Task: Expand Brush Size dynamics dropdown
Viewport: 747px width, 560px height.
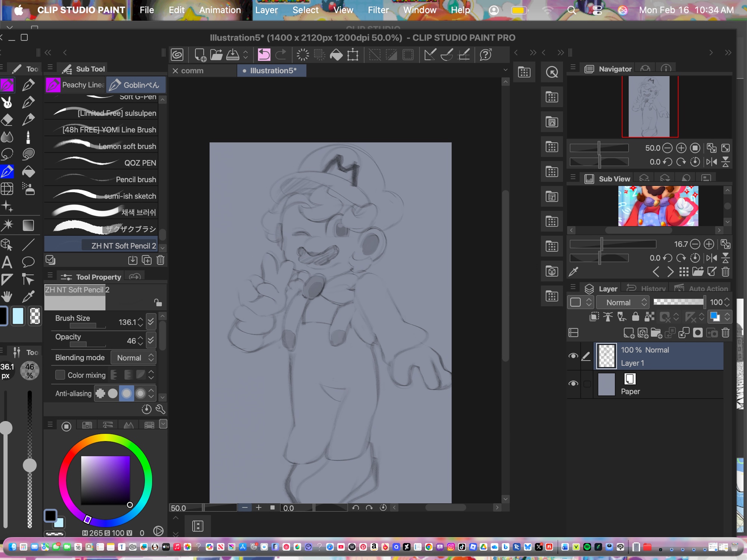Action: (x=151, y=322)
